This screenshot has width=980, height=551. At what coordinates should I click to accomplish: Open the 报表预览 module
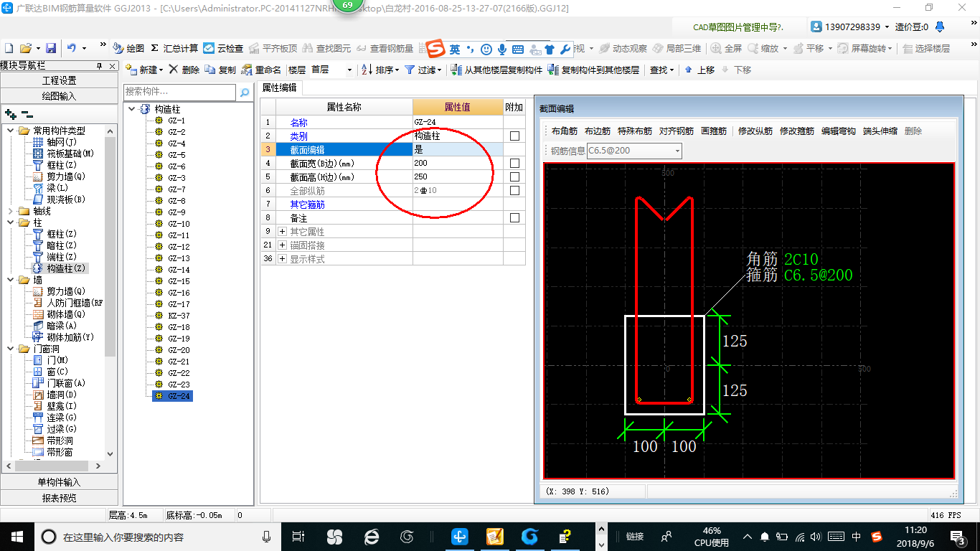59,497
